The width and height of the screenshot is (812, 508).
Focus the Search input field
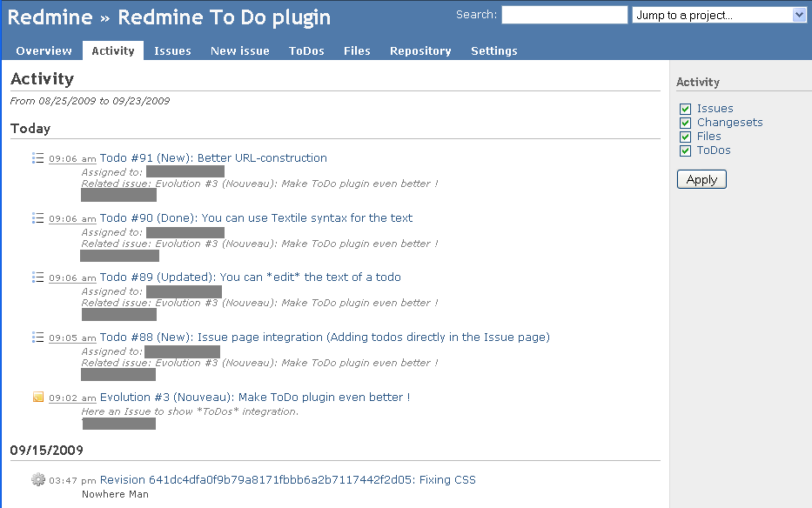pos(565,15)
